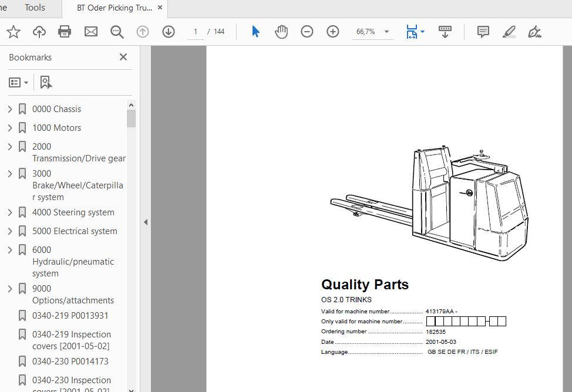Print the document using printer icon
Image resolution: width=572 pixels, height=392 pixels.
click(x=65, y=32)
